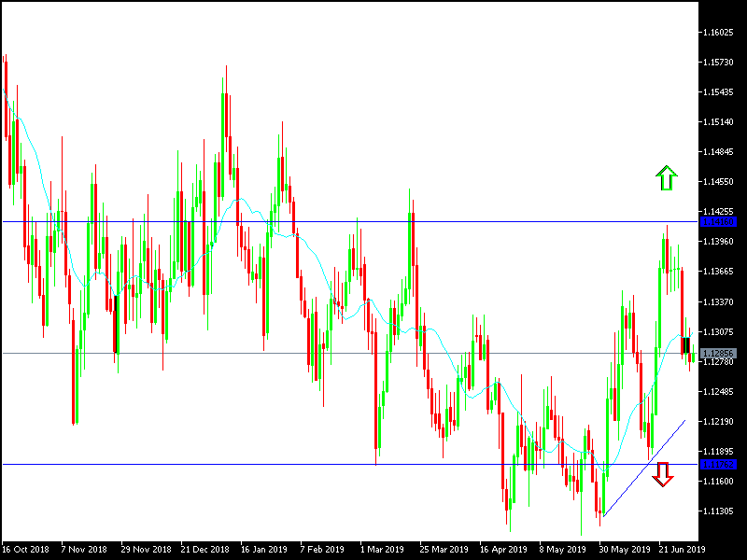Click the 1.11305 price scale label
Screen dimensions: 747x560
click(x=718, y=511)
